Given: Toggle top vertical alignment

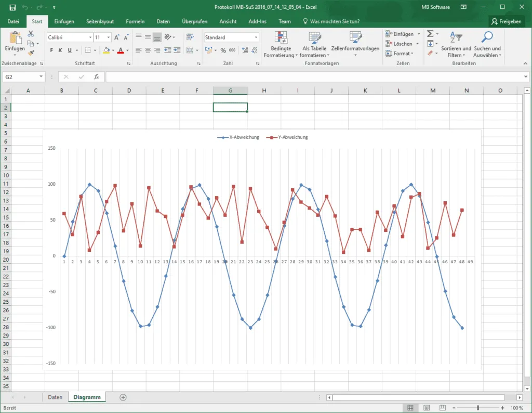Looking at the screenshot, I should pyautogui.click(x=138, y=37).
